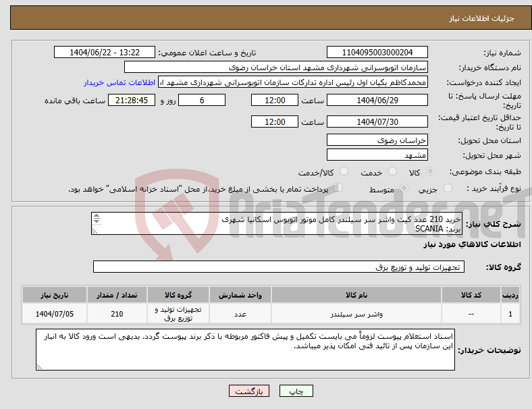Click the need date cell 1404/07/05

pyautogui.click(x=54, y=314)
